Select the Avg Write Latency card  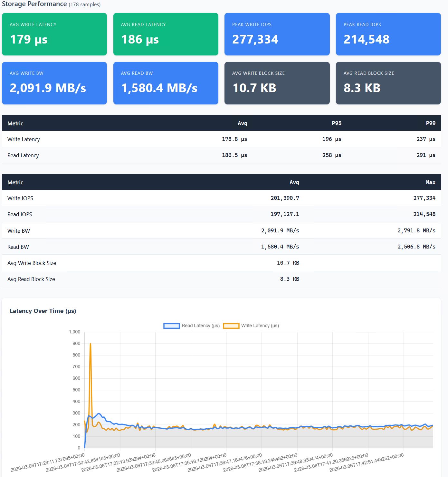tap(54, 34)
